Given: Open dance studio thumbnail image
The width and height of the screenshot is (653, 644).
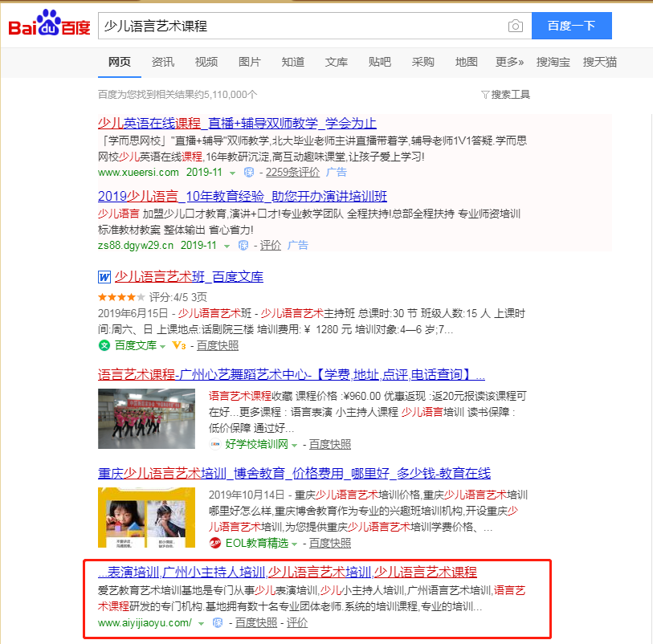Looking at the screenshot, I should tap(147, 419).
